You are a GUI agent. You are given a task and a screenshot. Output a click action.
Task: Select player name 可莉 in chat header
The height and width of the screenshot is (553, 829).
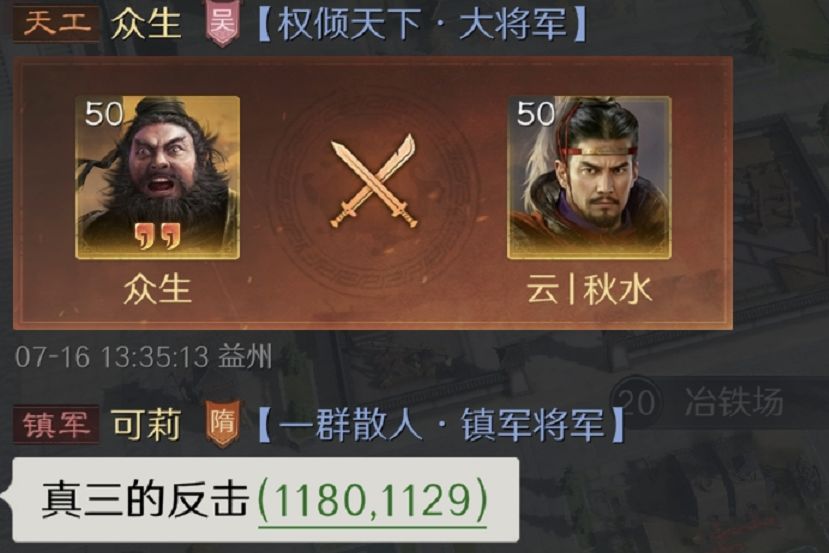(x=146, y=425)
